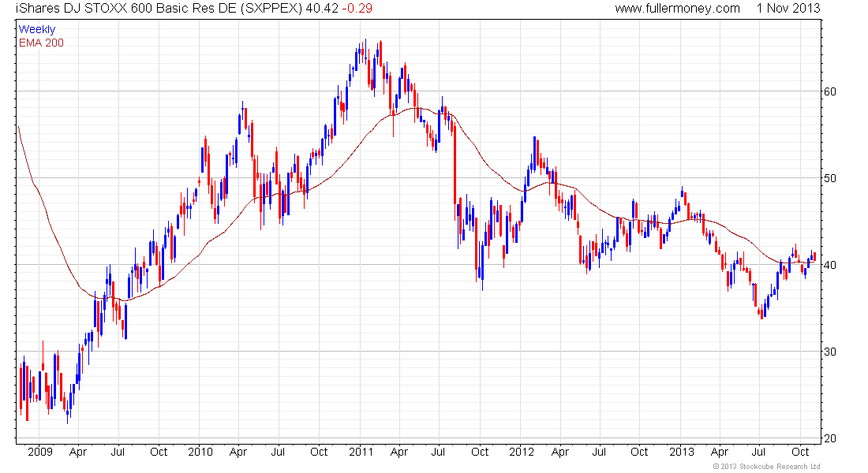Screen dimensions: 868x473
Task: Click the Oct label following 2012
Action: coord(639,452)
